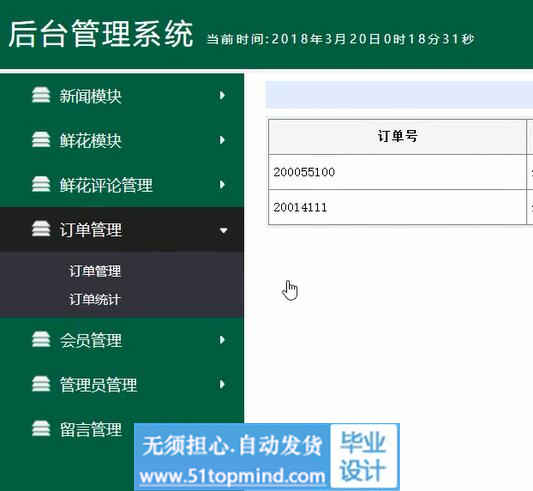Visit the www.51topmind.com link
The height and width of the screenshot is (491, 533).
(x=232, y=476)
